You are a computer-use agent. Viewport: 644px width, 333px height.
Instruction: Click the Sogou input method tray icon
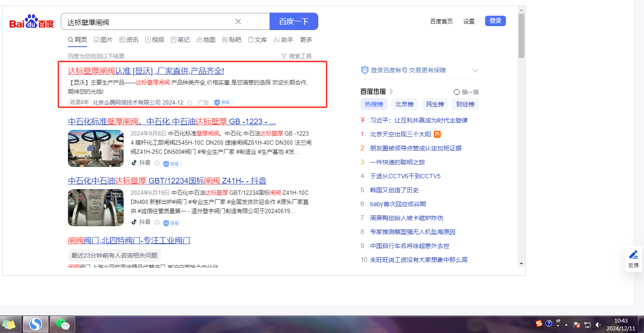pyautogui.click(x=539, y=323)
